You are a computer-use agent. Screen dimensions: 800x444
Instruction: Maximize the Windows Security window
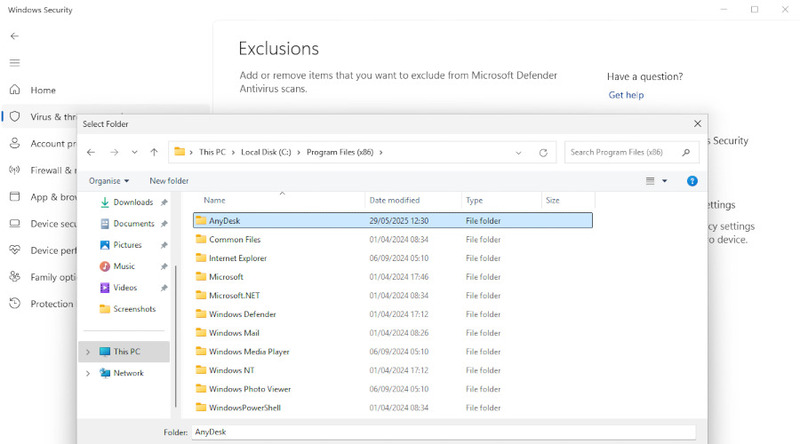[754, 10]
